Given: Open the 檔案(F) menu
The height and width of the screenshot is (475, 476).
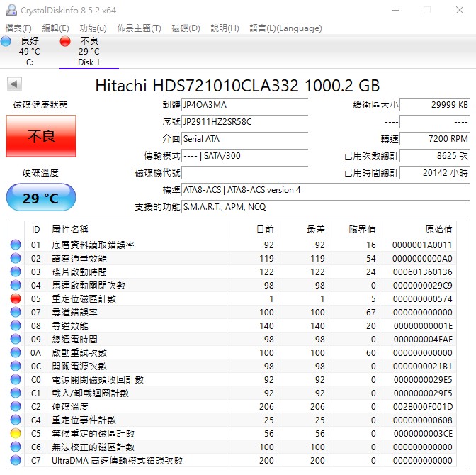Looking at the screenshot, I should click(x=18, y=28).
